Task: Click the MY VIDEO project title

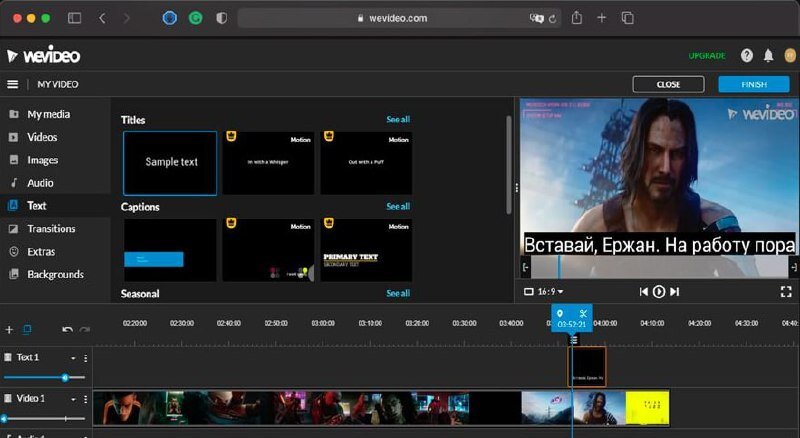Action: pyautogui.click(x=58, y=84)
